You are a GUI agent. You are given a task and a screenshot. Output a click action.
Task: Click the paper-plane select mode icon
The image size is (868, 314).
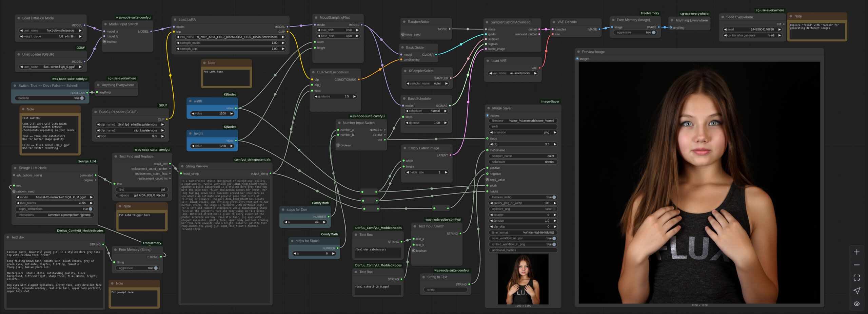tap(857, 291)
